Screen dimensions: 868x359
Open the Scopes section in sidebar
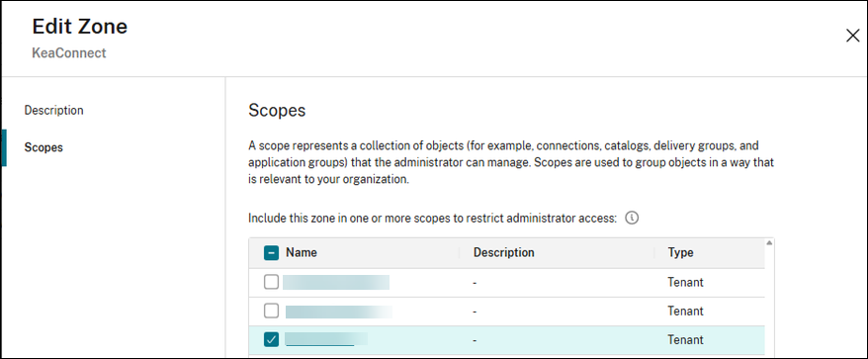43,148
